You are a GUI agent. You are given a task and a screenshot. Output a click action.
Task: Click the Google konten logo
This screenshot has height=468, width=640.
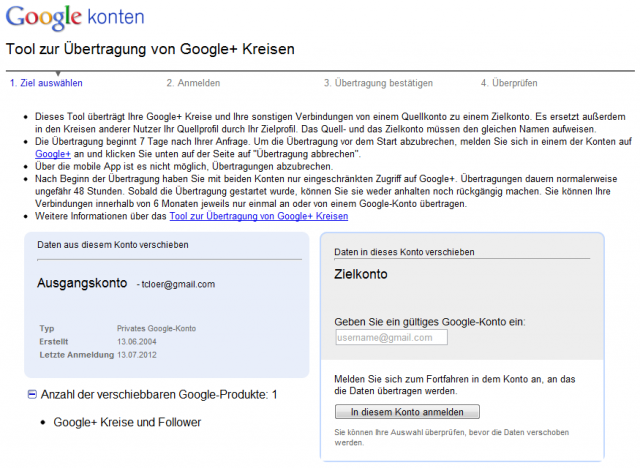75,18
